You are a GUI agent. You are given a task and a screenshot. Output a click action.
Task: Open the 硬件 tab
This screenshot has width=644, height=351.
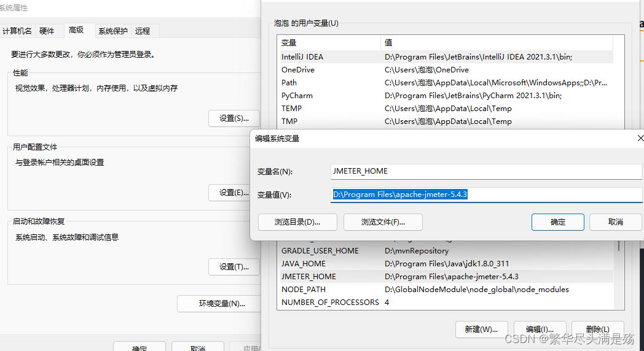click(47, 31)
